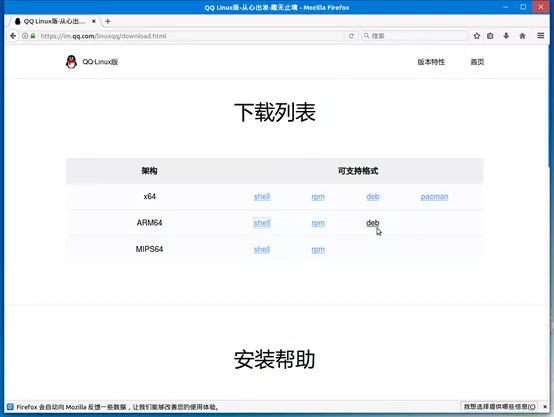The width and height of the screenshot is (554, 417).
Task: Minimize the Firefox window
Action: [x=506, y=7]
